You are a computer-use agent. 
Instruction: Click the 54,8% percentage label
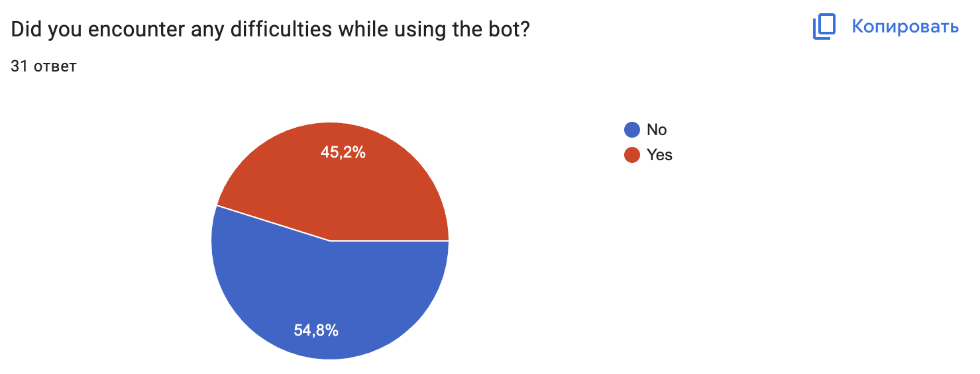(317, 330)
